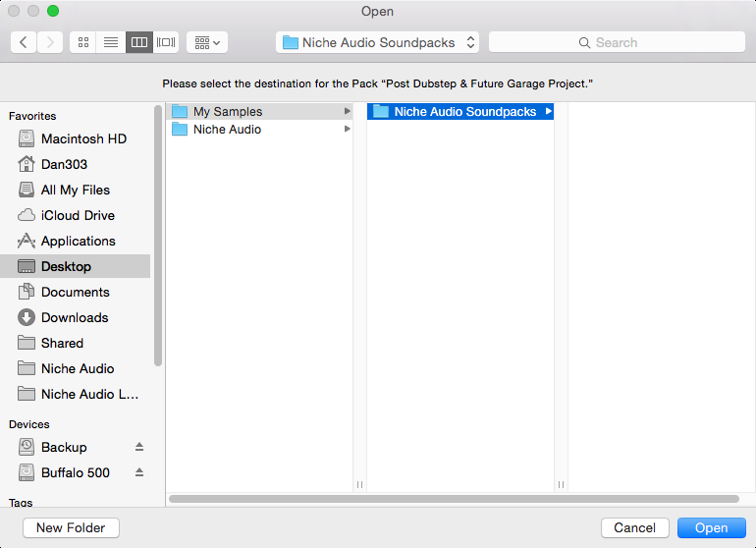Select Macintosh HD in Favorites
The width and height of the screenshot is (756, 548).
[x=76, y=138]
